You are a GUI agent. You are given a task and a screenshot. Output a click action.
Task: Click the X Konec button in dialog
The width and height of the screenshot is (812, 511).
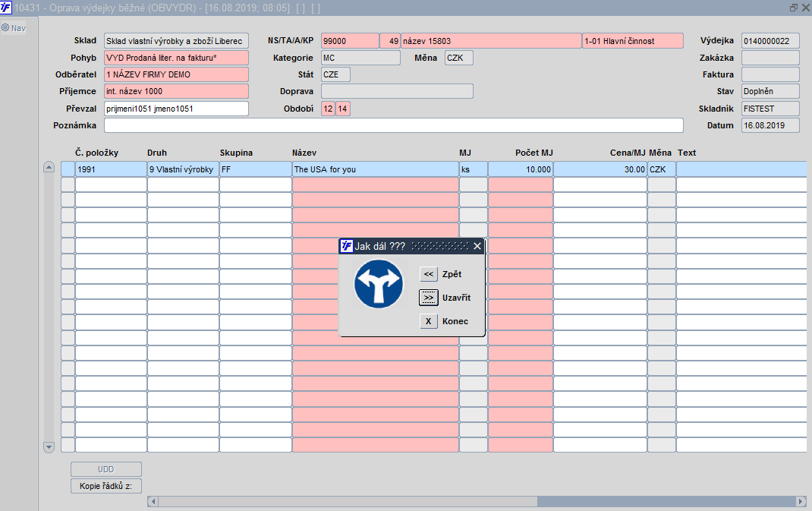tap(428, 321)
